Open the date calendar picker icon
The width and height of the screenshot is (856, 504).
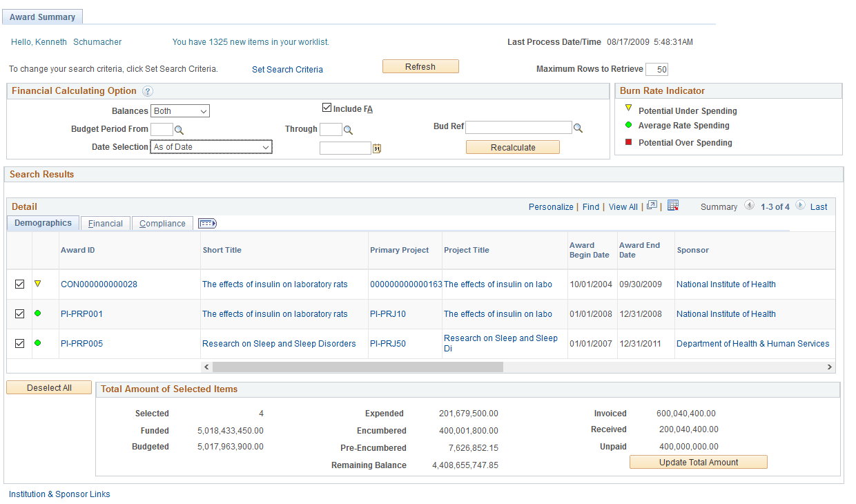tap(377, 148)
